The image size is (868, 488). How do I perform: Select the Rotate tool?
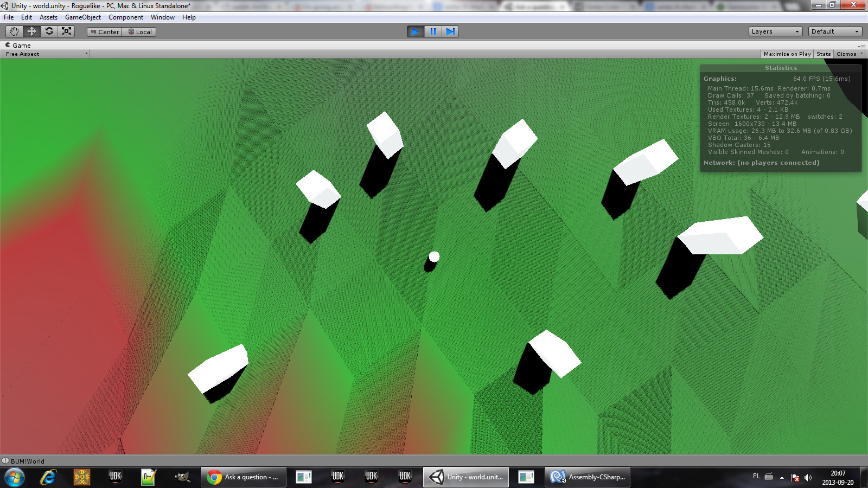point(49,31)
